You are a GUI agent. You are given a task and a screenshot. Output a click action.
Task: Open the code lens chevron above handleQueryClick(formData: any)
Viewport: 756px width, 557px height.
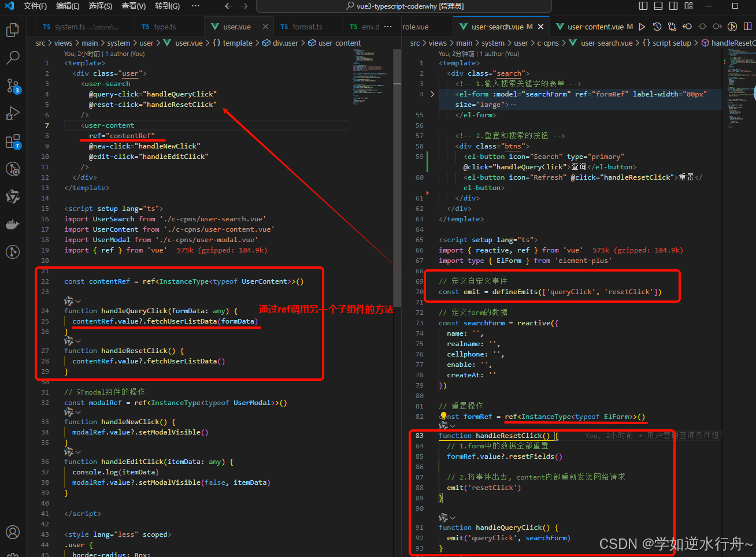78,301
